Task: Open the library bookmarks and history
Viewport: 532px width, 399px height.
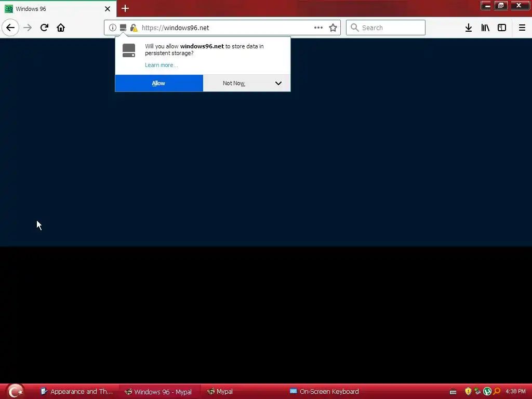Action: coord(485,28)
